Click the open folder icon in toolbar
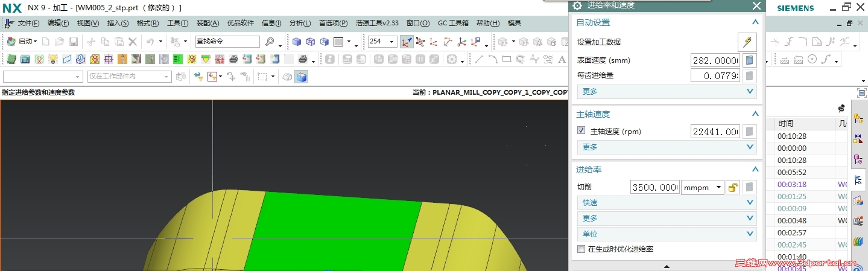This screenshot has width=868, height=271. (60, 42)
